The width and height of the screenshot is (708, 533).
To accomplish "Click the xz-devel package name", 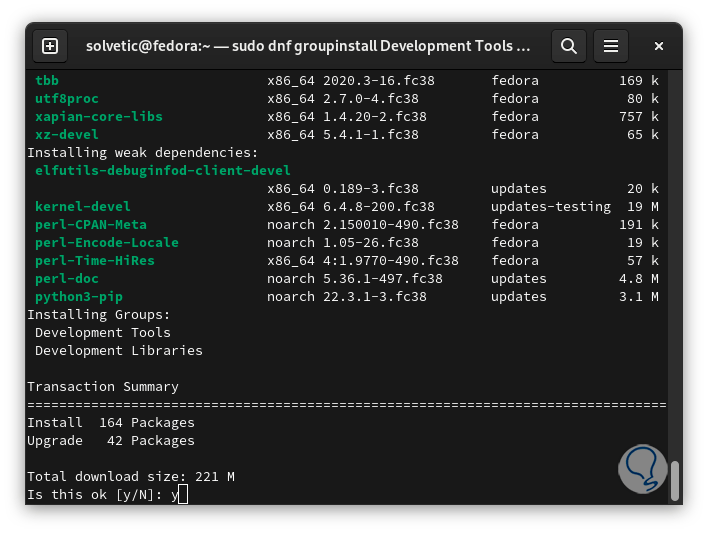I will [x=67, y=134].
